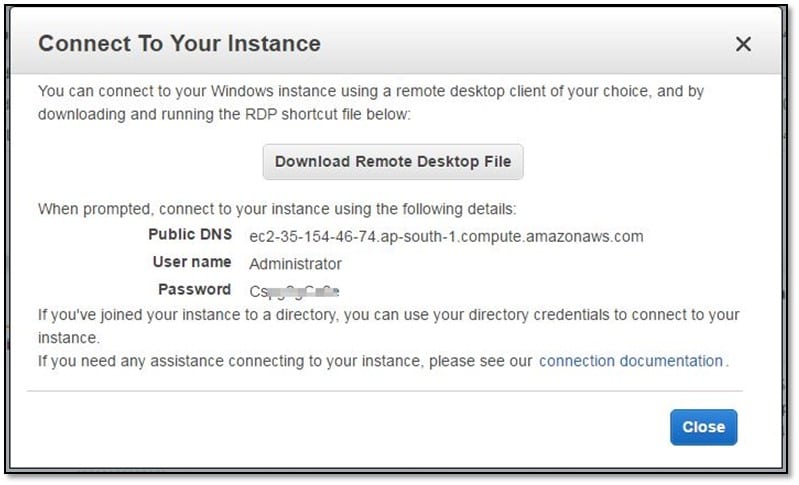The image size is (799, 485).
Task: Open the connection documentation link
Action: click(631, 361)
